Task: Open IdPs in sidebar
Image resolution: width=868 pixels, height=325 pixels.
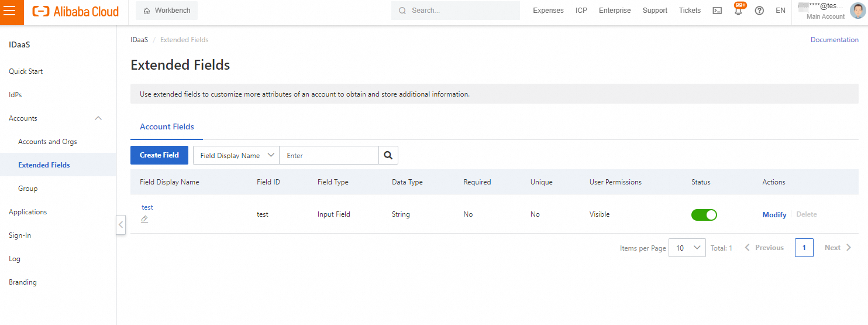Action: [x=15, y=95]
